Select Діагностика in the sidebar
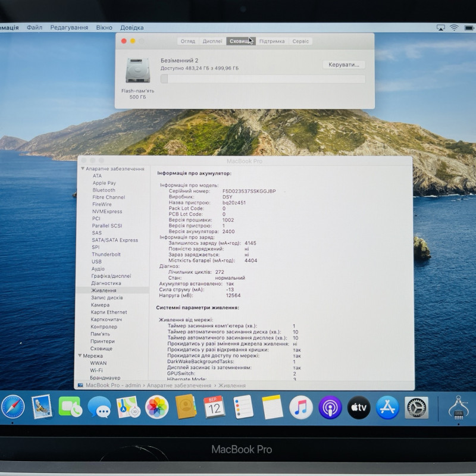Image resolution: width=476 pixels, height=476 pixels. tap(106, 283)
